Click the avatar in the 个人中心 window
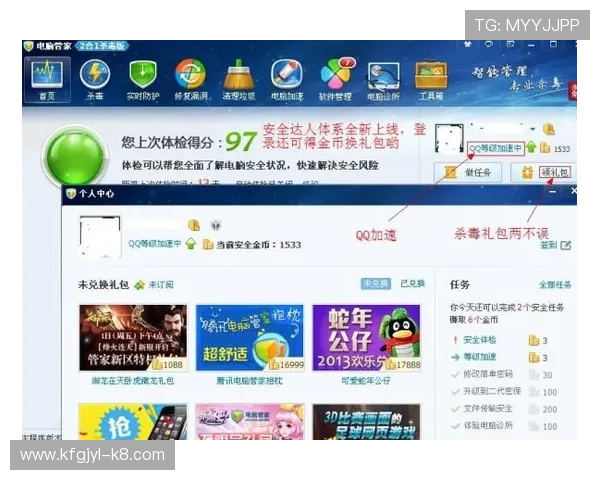This screenshot has width=600, height=480. [100, 236]
